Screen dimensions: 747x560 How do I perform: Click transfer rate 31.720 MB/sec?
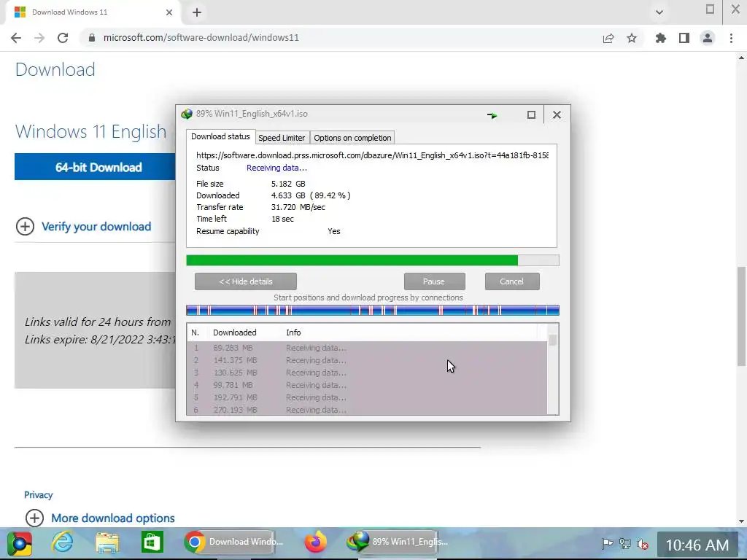pyautogui.click(x=298, y=207)
